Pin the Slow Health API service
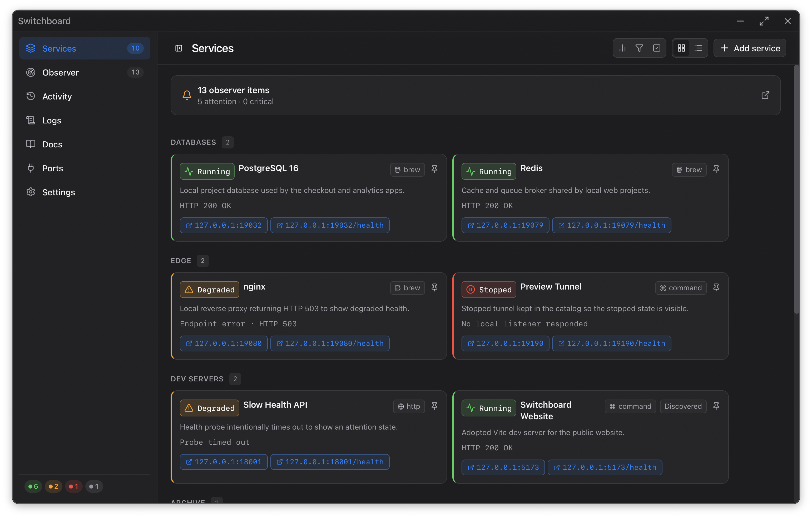The width and height of the screenshot is (812, 518). [434, 406]
